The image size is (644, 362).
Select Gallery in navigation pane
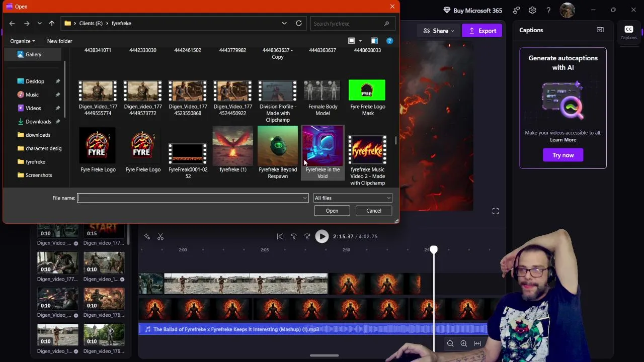pos(33,54)
